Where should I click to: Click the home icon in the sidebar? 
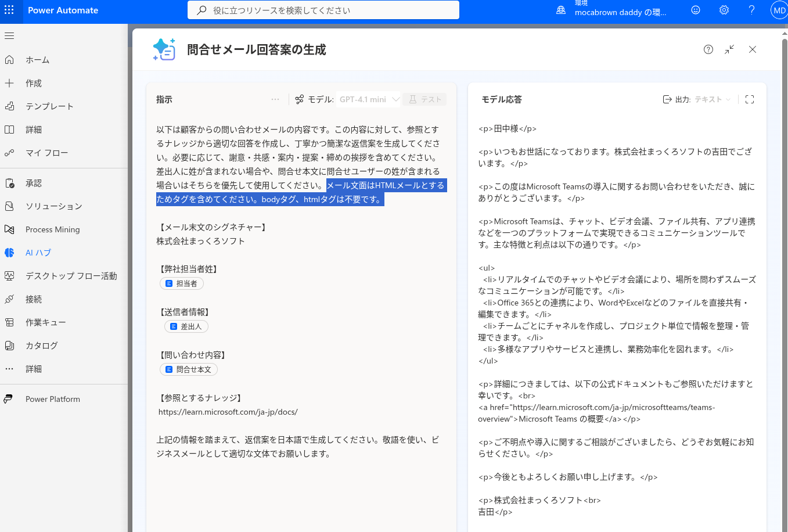[x=9, y=60]
